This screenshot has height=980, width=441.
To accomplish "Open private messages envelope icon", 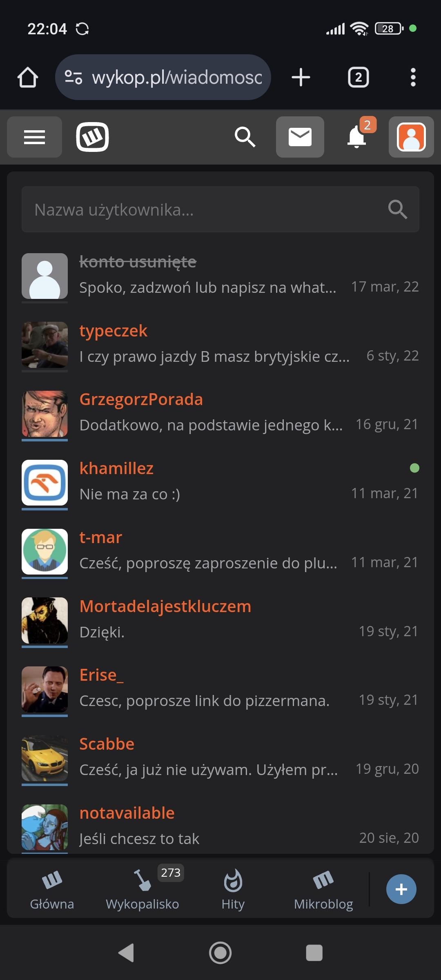I will (300, 137).
